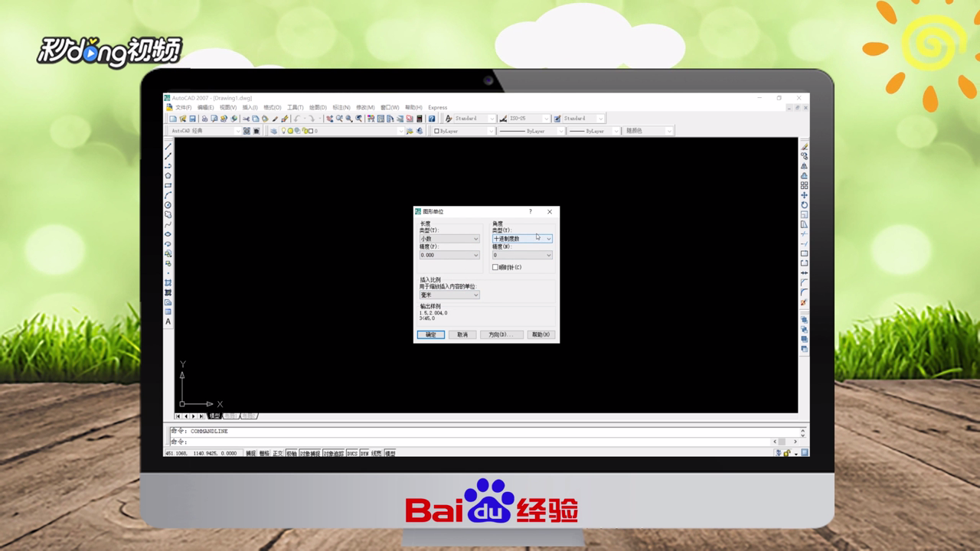Open the 格式(O) menu

click(274, 107)
